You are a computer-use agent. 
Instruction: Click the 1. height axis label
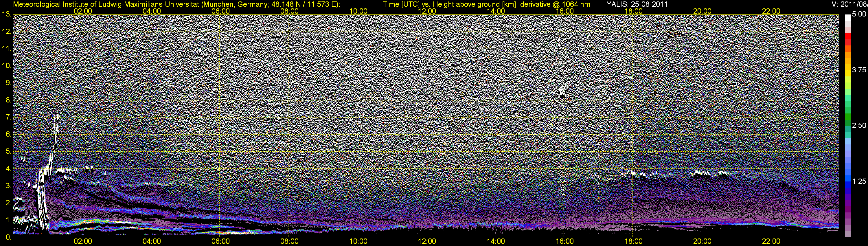(9, 220)
